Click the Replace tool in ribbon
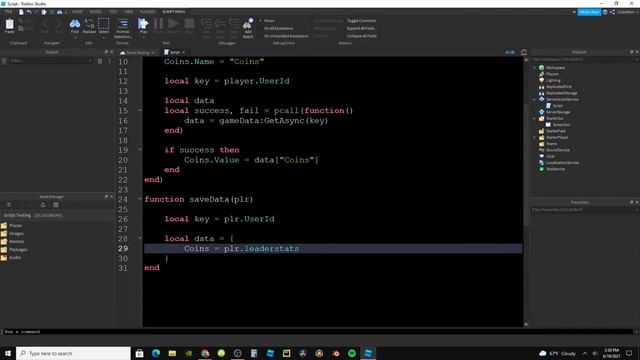 pyautogui.click(x=89, y=26)
